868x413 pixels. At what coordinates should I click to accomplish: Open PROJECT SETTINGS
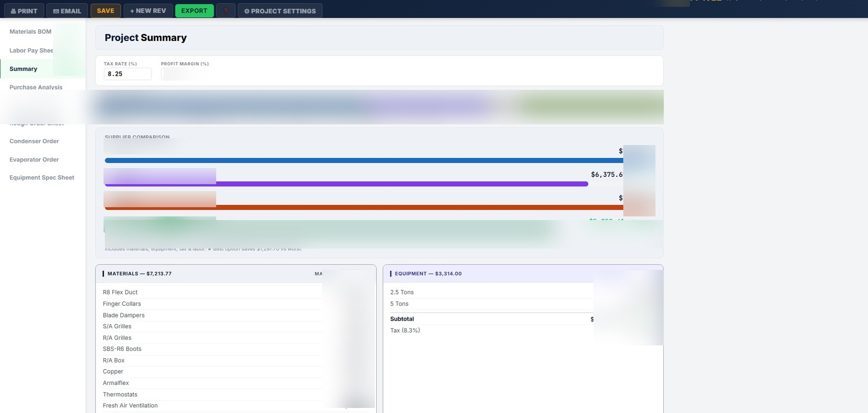pyautogui.click(x=280, y=11)
